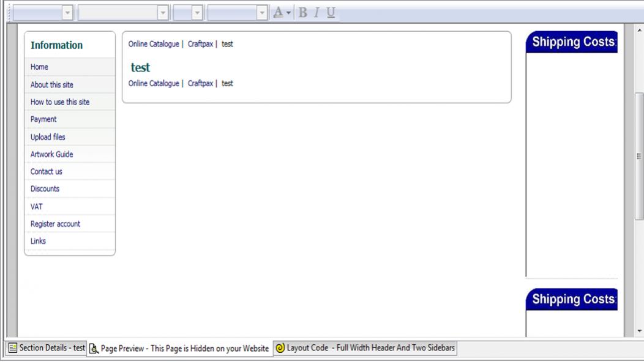The width and height of the screenshot is (644, 362).
Task: Open the Home link in Information sidebar
Action: point(40,67)
